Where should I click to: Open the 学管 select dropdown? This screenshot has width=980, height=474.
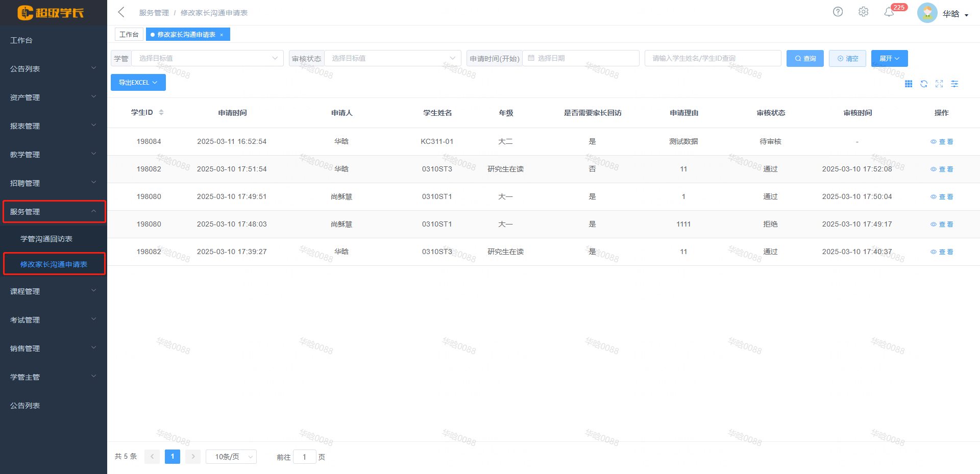coord(207,58)
